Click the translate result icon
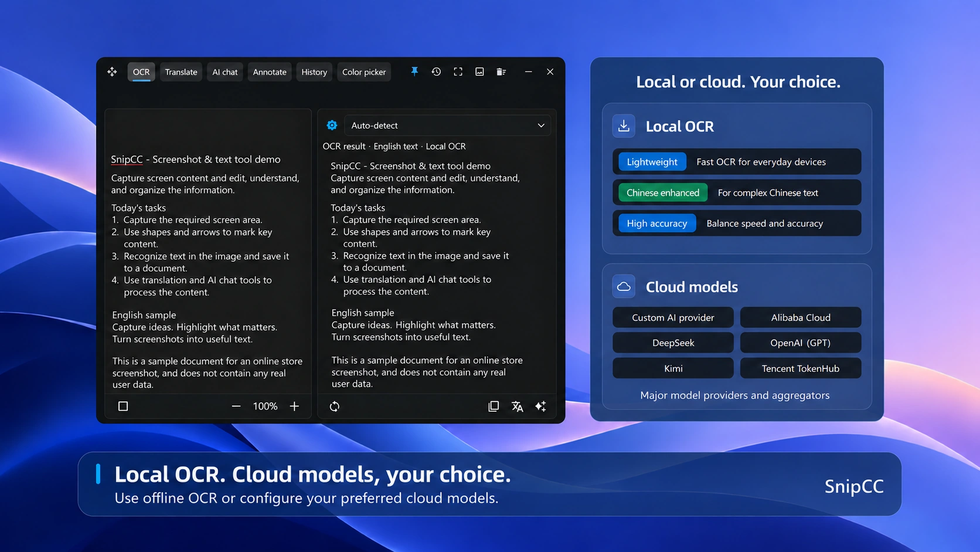980x552 pixels. click(x=517, y=407)
